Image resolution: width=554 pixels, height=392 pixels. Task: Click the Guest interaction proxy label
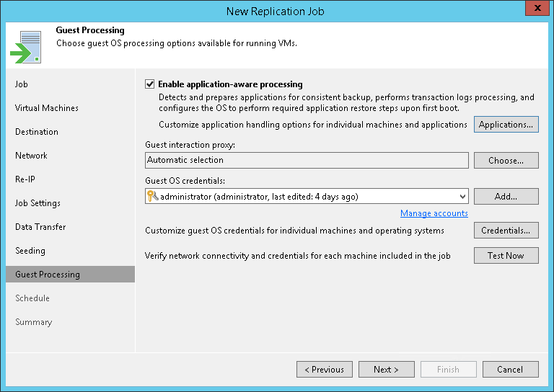190,145
